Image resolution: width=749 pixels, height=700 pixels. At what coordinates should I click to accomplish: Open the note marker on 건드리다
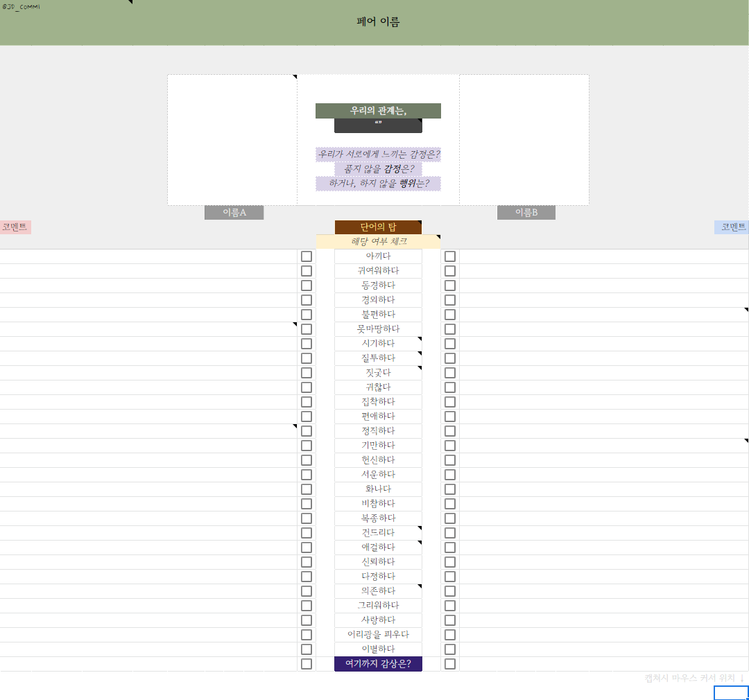420,528
